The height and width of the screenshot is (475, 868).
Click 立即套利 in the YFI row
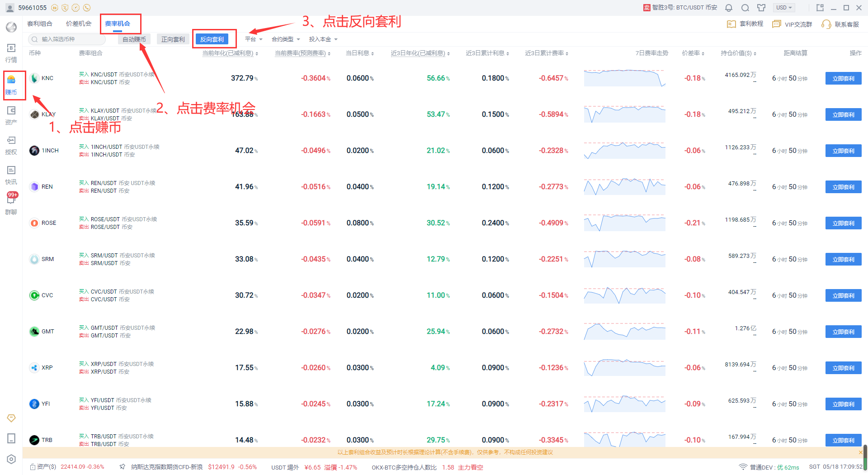843,404
